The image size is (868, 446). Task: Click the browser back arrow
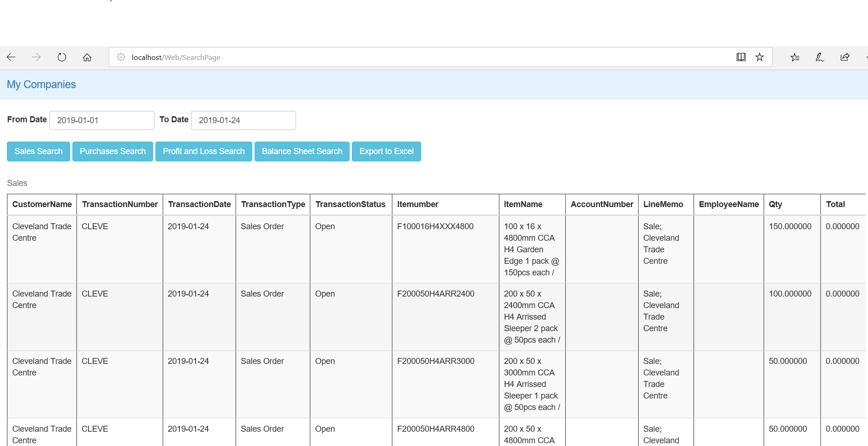12,57
